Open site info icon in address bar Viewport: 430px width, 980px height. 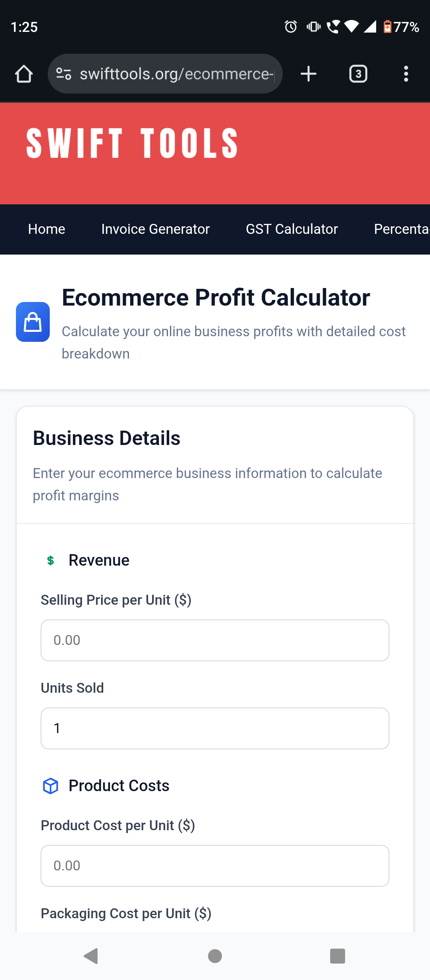64,74
